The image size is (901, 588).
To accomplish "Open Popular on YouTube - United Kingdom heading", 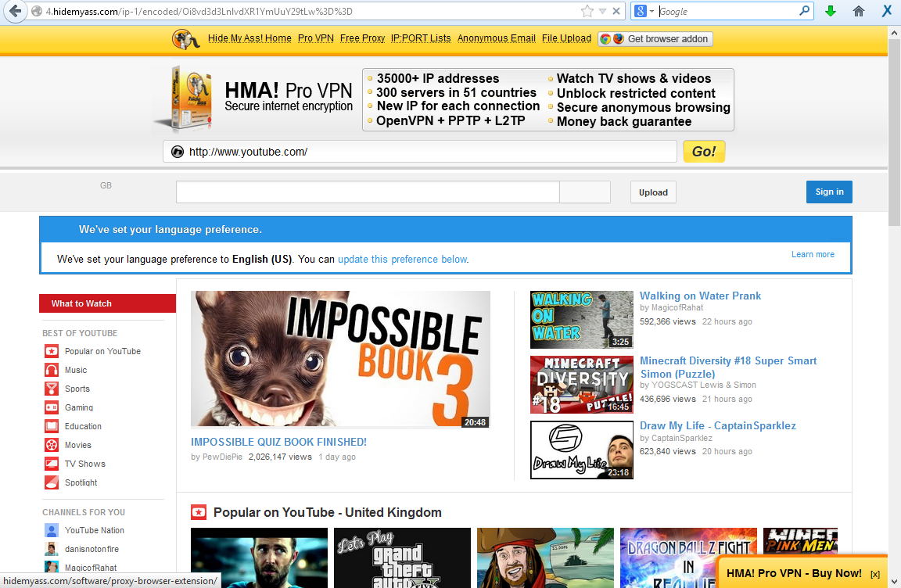I will coord(328,512).
